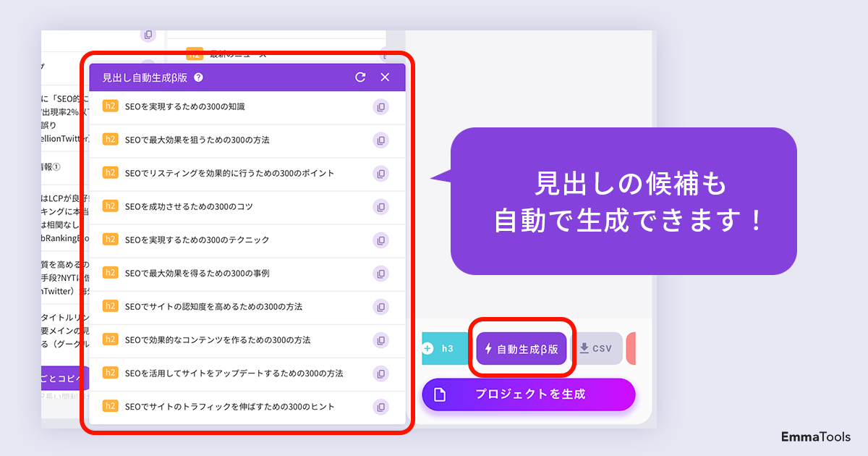
Task: Select text 'SEOを実現するための300のテクニック'
Action: point(197,240)
